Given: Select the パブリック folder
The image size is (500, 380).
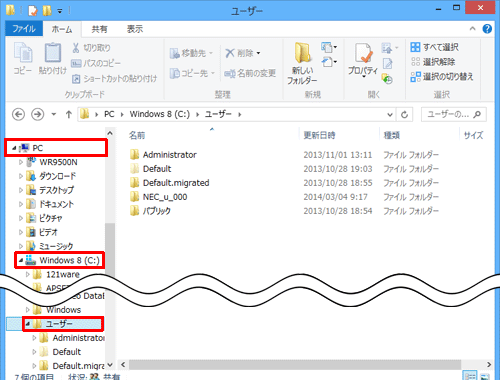Looking at the screenshot, I should pyautogui.click(x=150, y=211).
